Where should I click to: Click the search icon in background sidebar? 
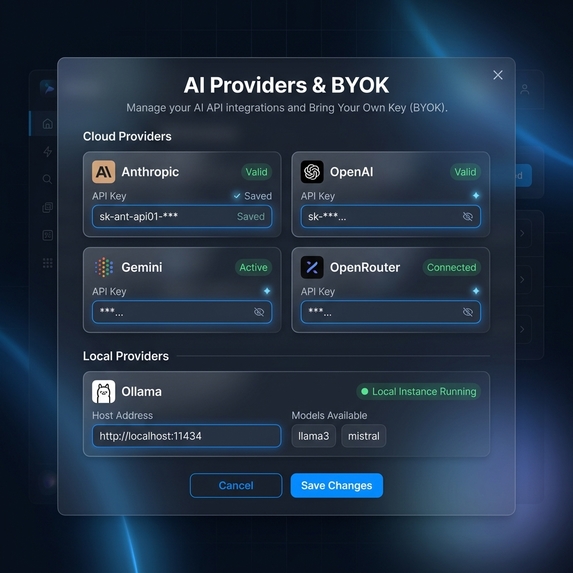[x=48, y=179]
